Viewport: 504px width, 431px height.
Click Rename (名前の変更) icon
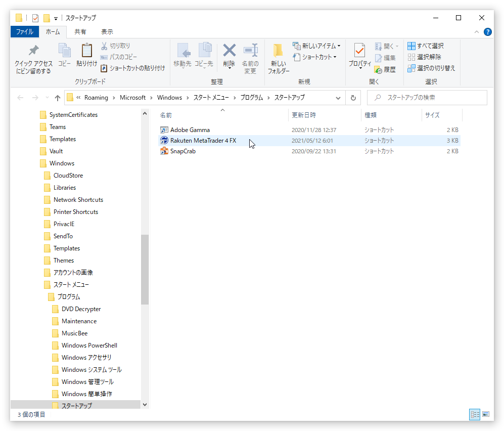point(250,50)
